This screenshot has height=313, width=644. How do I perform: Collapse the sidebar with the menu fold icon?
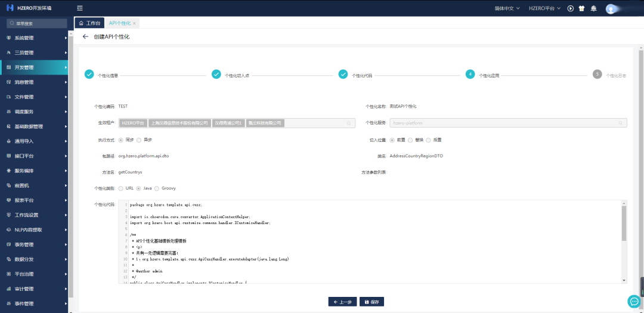click(80, 8)
